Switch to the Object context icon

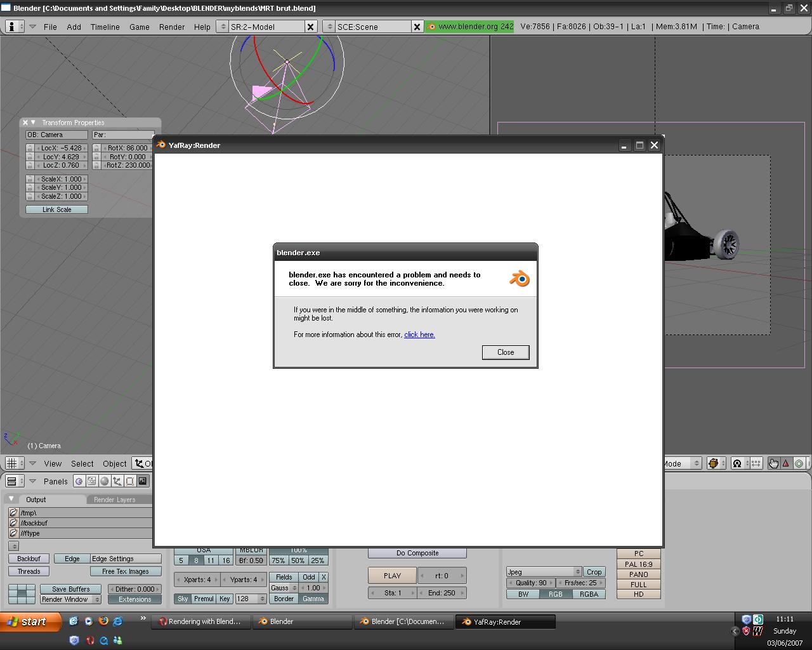coord(117,481)
